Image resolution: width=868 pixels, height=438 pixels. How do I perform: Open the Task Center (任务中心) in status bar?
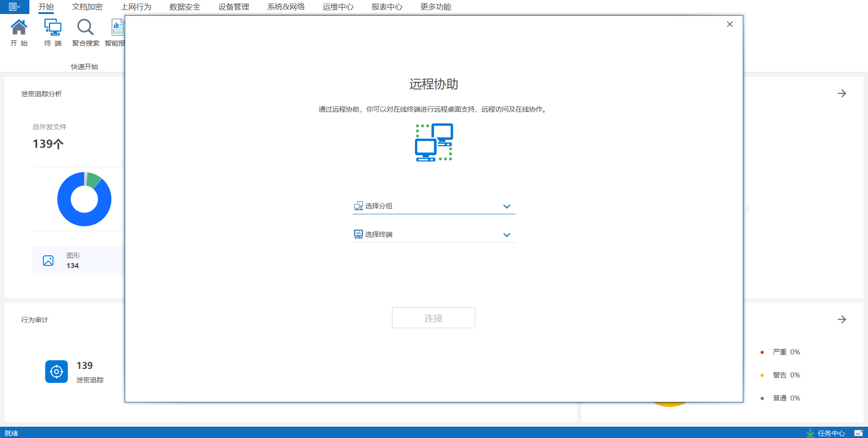click(x=826, y=433)
